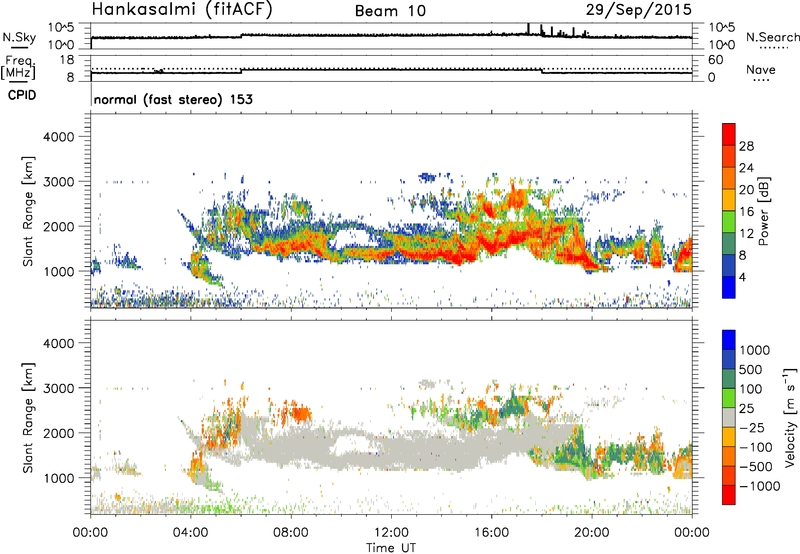Click the 'Time UT' axis label
Viewport: 800px width, 554px height.
(x=391, y=548)
